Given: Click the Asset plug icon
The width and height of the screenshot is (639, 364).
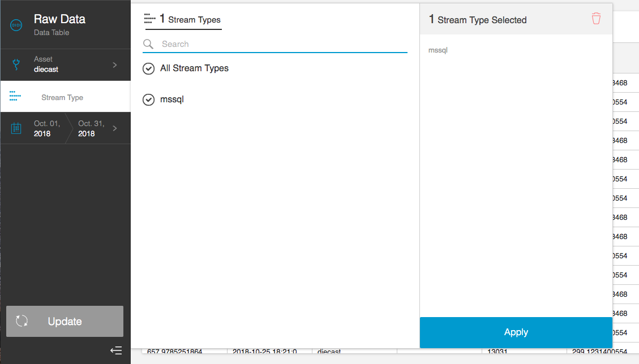Looking at the screenshot, I should pyautogui.click(x=16, y=64).
